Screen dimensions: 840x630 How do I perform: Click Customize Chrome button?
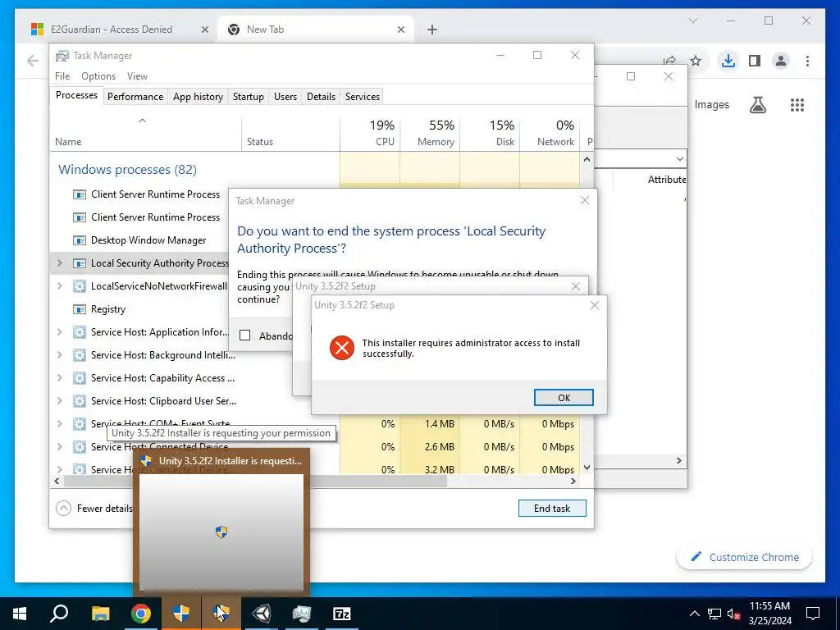click(745, 557)
